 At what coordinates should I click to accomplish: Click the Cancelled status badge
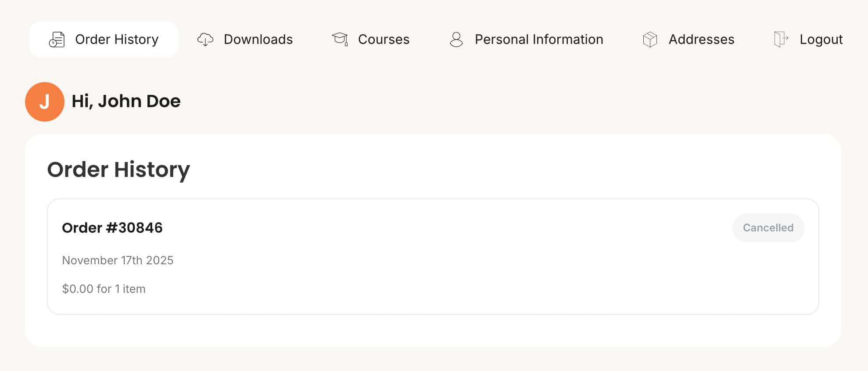(768, 228)
